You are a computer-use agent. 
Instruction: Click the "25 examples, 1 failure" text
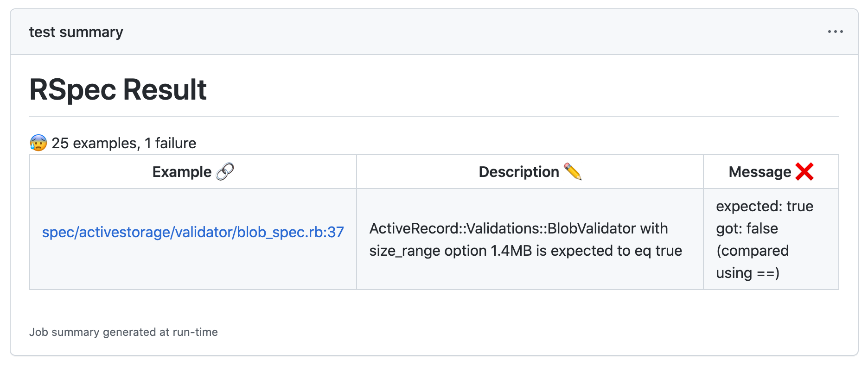tap(124, 143)
